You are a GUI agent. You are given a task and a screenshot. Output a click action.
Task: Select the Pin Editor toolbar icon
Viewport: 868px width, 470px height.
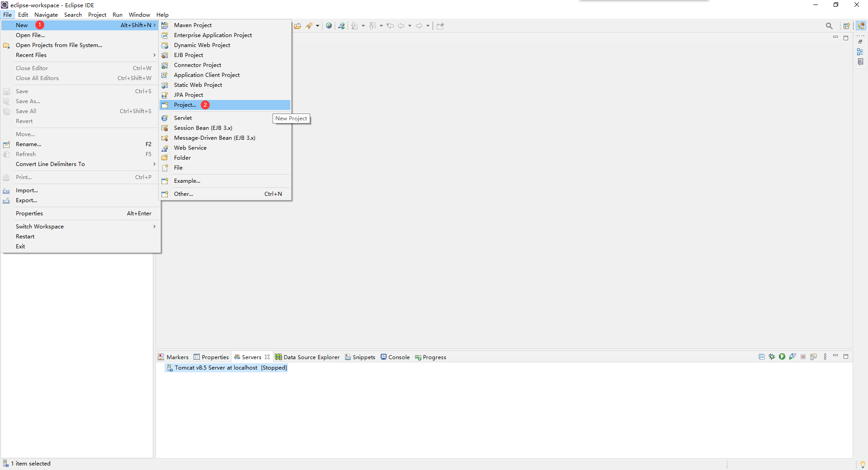pos(440,26)
